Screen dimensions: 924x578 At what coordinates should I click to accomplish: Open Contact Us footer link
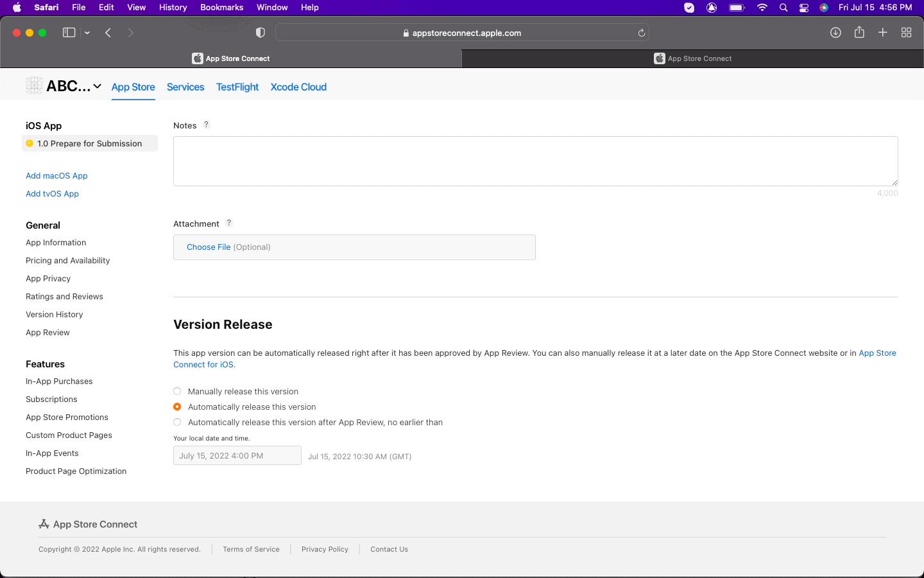(389, 549)
